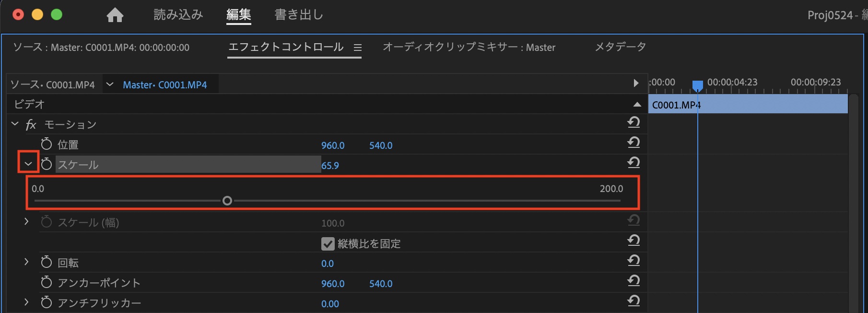868x313 pixels.
Task: Toggle animation stopwatch for 回転
Action: pos(47,262)
